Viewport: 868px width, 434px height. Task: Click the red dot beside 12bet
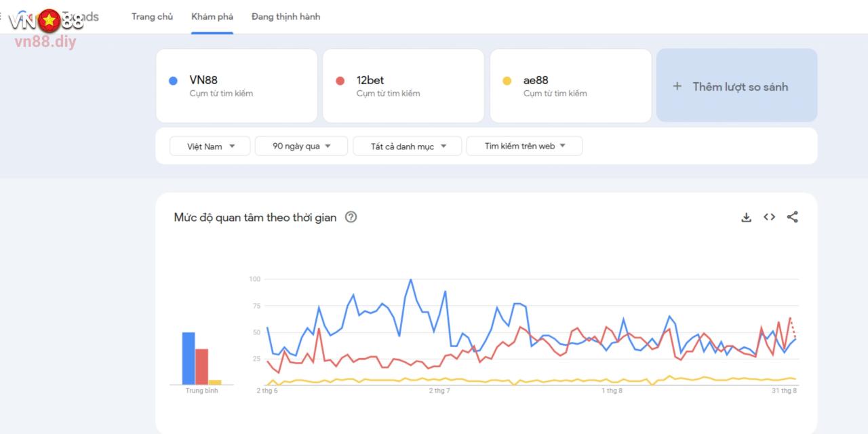340,81
